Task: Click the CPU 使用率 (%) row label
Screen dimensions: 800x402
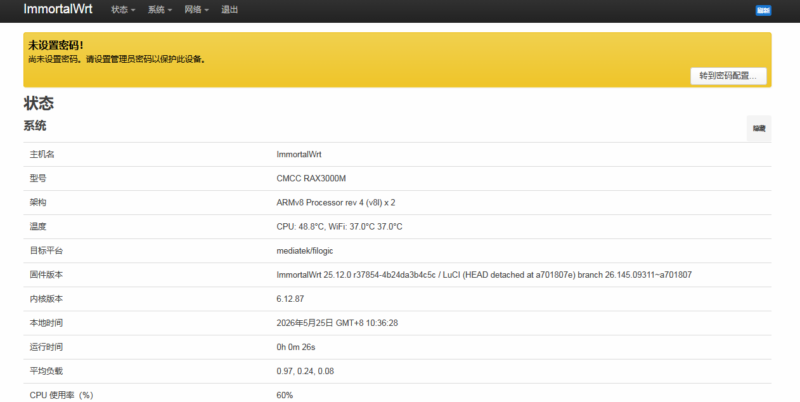Action: pyautogui.click(x=61, y=395)
